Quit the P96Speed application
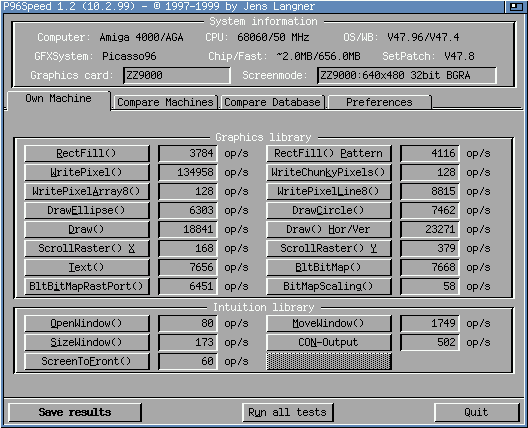This screenshot has width=528, height=428. (x=476, y=412)
